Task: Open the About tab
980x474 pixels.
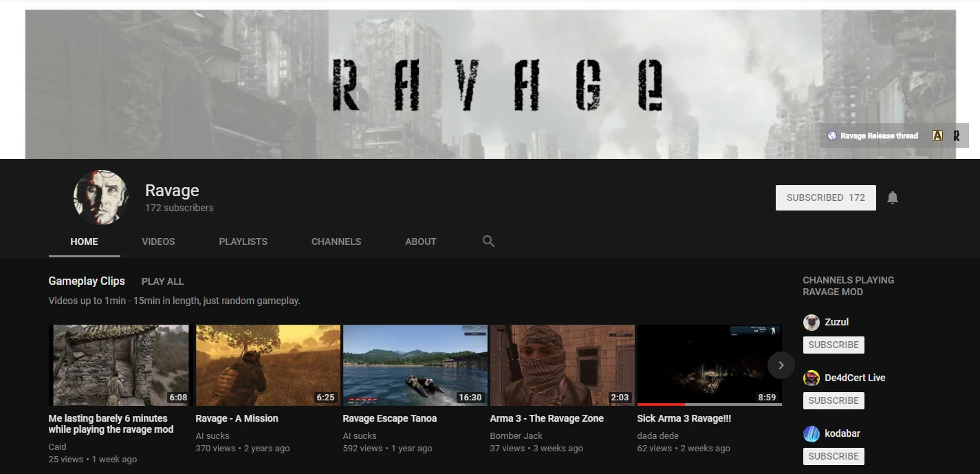Action: [x=421, y=241]
